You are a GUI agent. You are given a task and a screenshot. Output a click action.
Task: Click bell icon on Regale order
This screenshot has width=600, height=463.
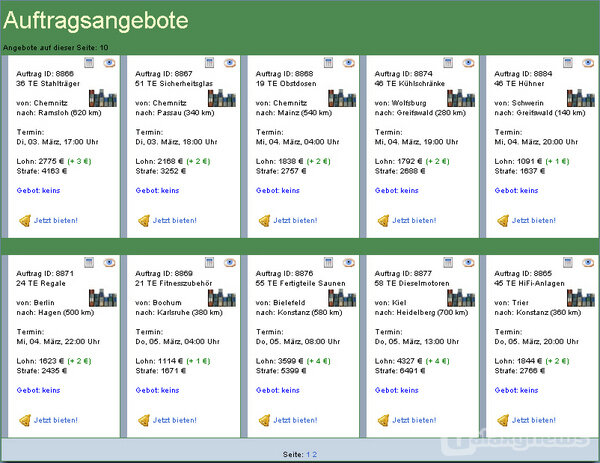click(x=25, y=421)
